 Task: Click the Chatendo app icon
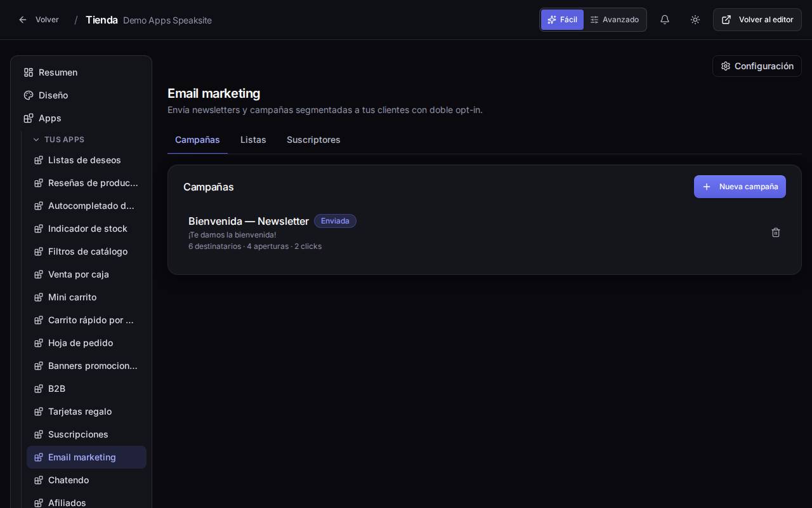[x=38, y=480]
